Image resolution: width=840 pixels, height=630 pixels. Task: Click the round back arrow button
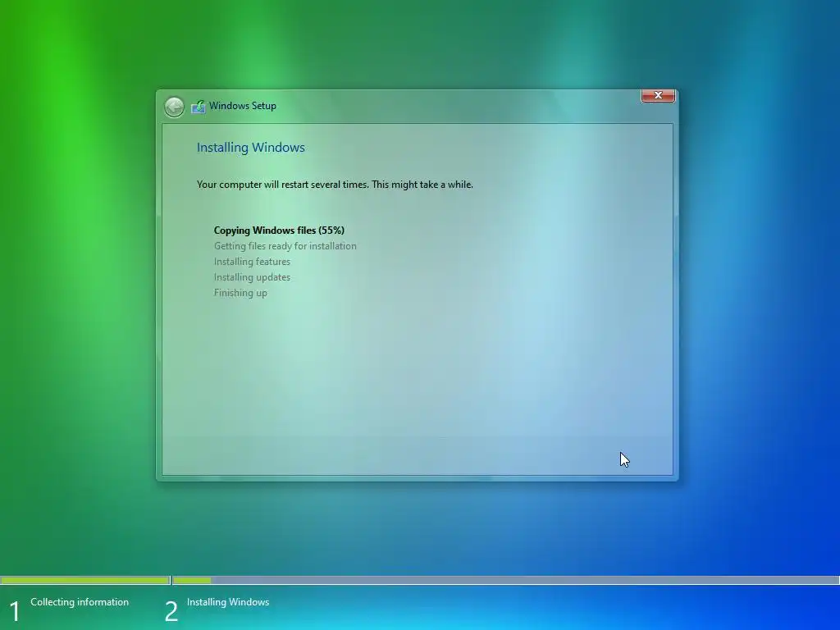pyautogui.click(x=174, y=107)
